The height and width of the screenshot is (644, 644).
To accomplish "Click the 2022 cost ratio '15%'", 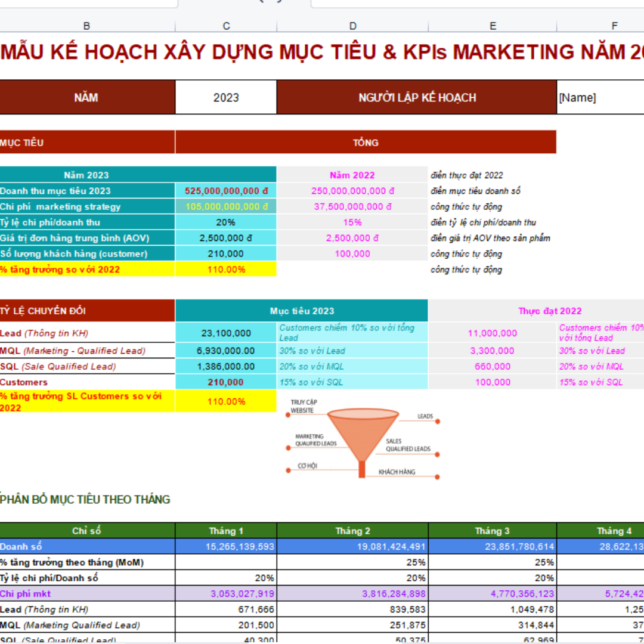I will point(352,222).
